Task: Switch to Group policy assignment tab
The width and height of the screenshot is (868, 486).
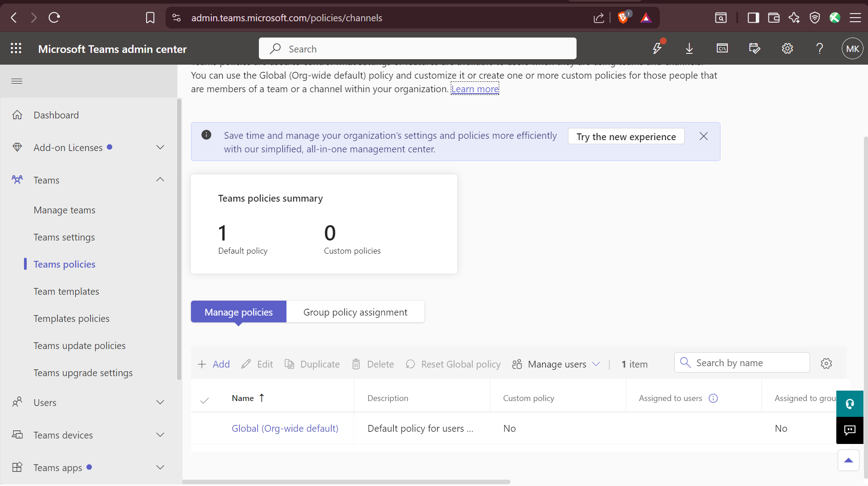Action: tap(355, 312)
